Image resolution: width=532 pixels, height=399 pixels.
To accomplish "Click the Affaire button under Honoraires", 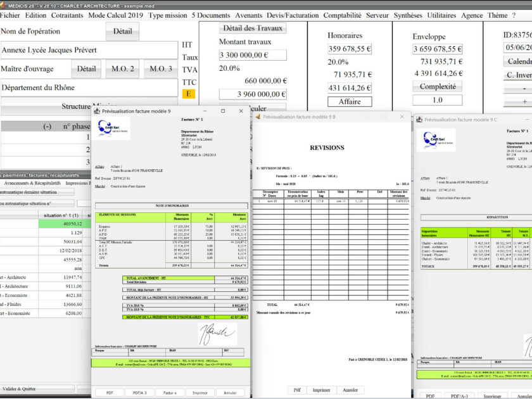I will 350,102.
